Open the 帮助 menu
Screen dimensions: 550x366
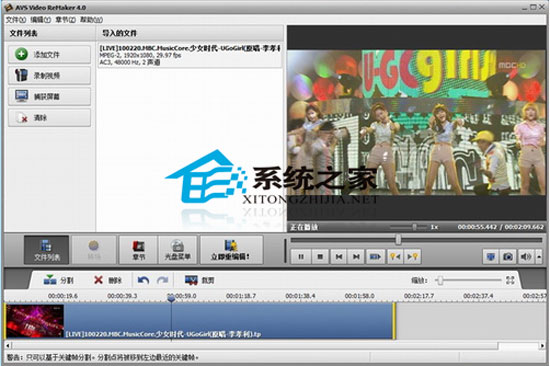coord(91,20)
